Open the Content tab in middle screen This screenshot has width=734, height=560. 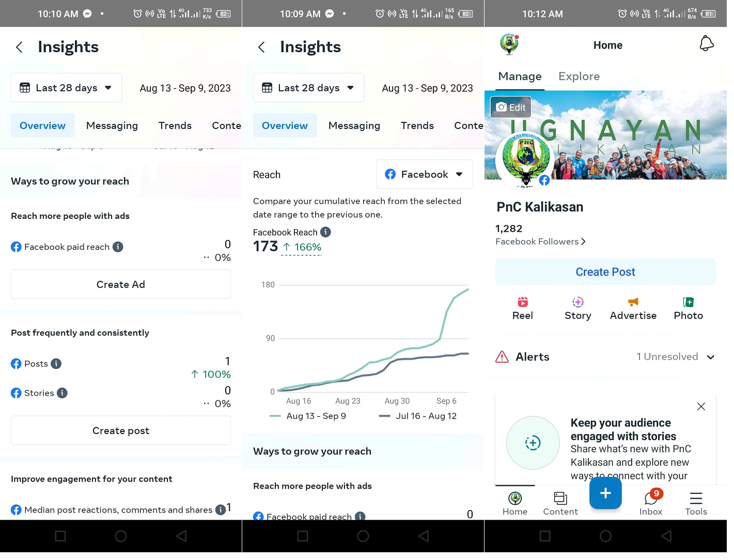point(468,125)
